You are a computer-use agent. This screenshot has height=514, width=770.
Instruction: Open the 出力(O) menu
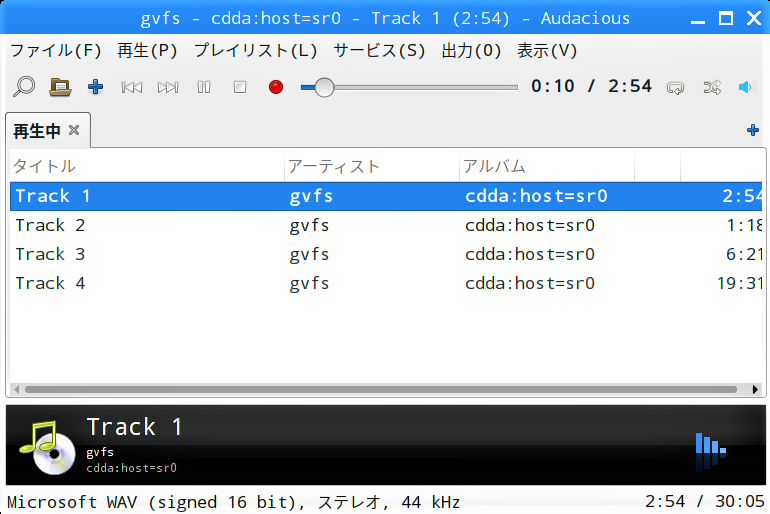[471, 50]
